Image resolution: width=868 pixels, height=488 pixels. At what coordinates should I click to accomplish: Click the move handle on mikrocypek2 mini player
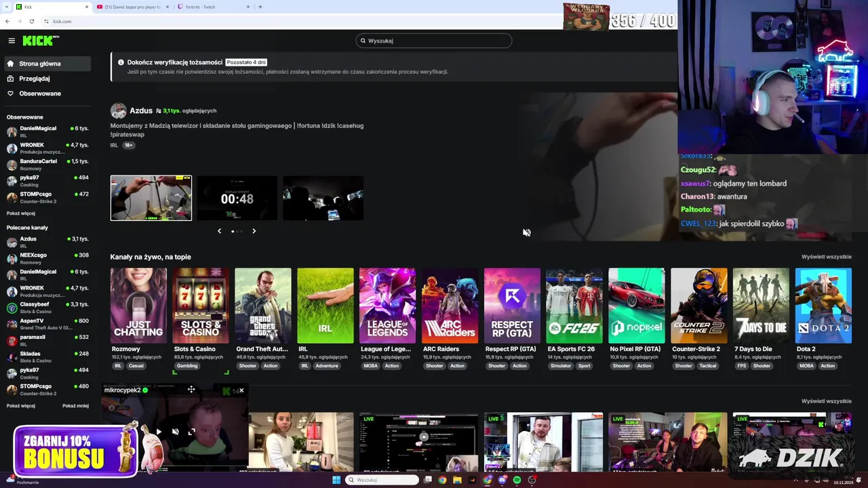[x=191, y=390]
